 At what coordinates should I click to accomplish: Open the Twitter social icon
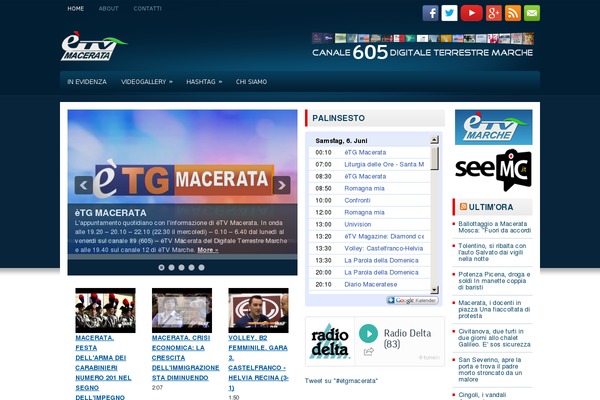[450, 13]
